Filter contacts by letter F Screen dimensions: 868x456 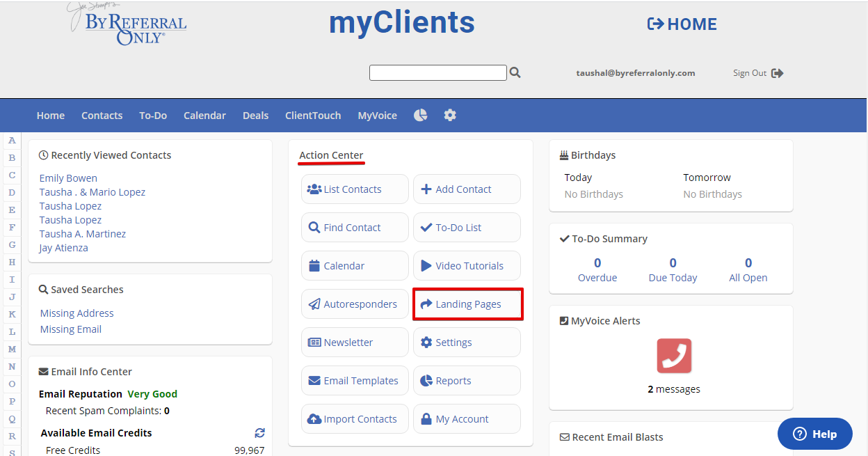(x=12, y=228)
